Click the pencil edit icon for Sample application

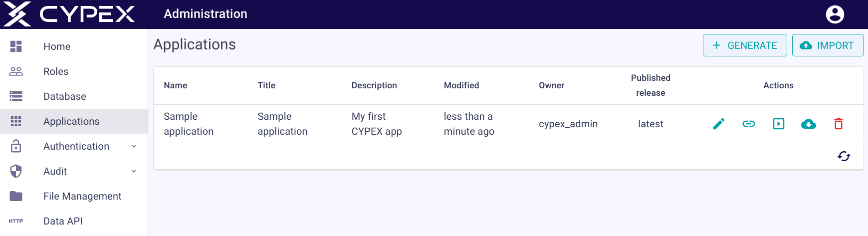(719, 124)
